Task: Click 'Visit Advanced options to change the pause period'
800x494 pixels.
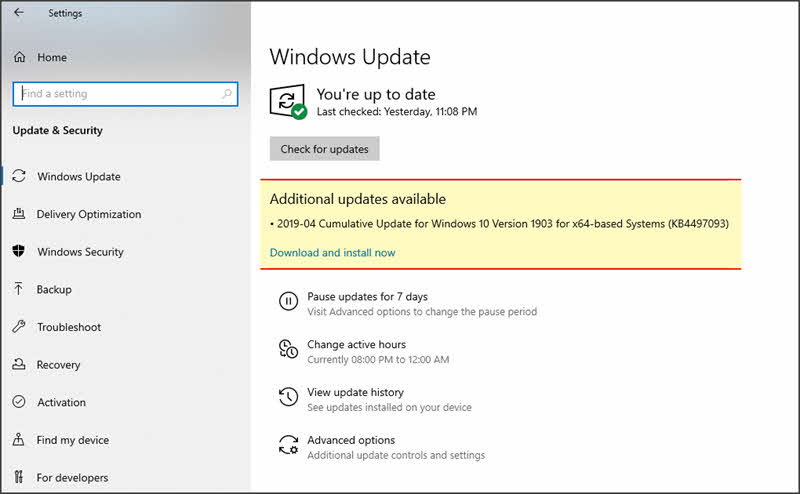Action: point(422,311)
